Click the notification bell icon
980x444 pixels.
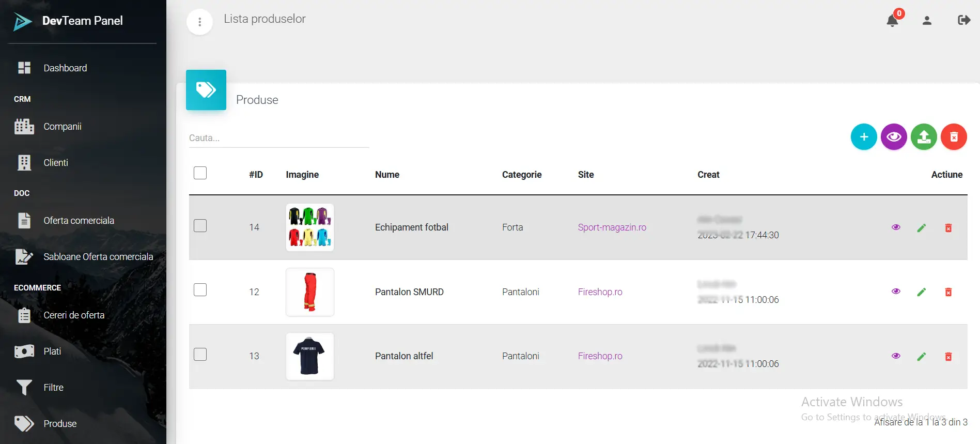892,21
